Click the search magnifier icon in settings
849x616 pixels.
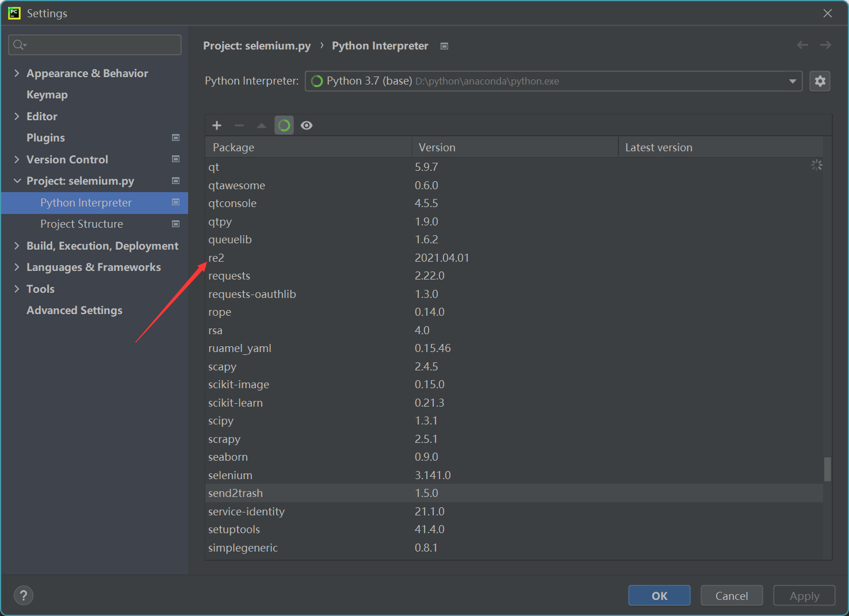20,45
